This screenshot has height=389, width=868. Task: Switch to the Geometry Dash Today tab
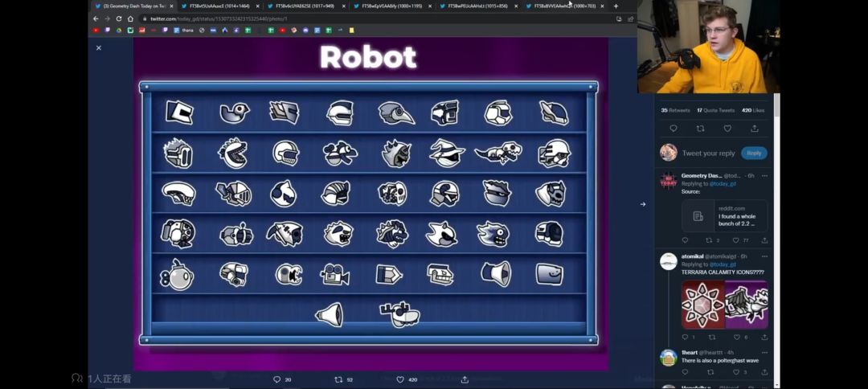(133, 6)
